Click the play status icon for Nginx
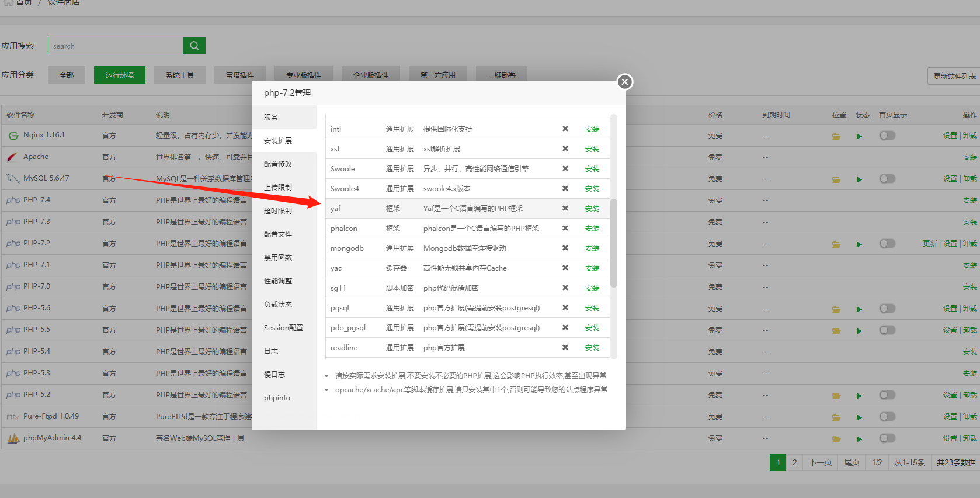Viewport: 980px width, 498px height. point(859,136)
